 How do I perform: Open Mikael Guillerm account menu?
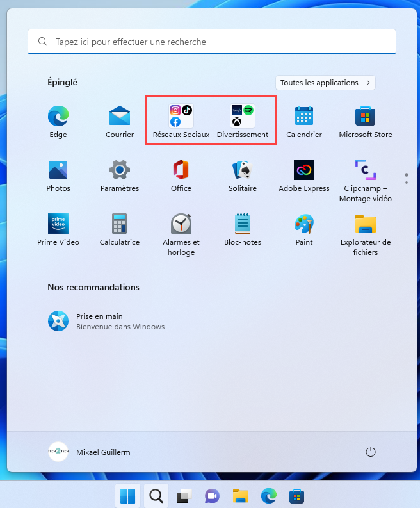pyautogui.click(x=89, y=452)
